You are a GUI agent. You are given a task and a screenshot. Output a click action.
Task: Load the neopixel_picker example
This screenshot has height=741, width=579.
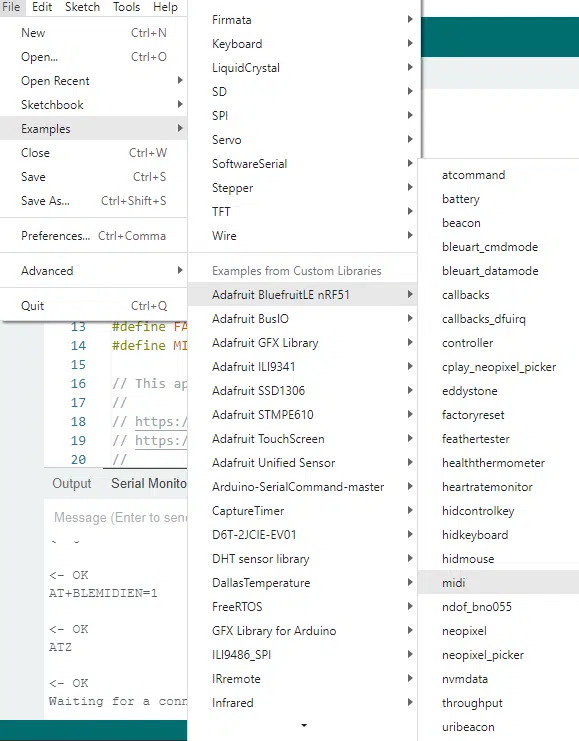[498, 655]
